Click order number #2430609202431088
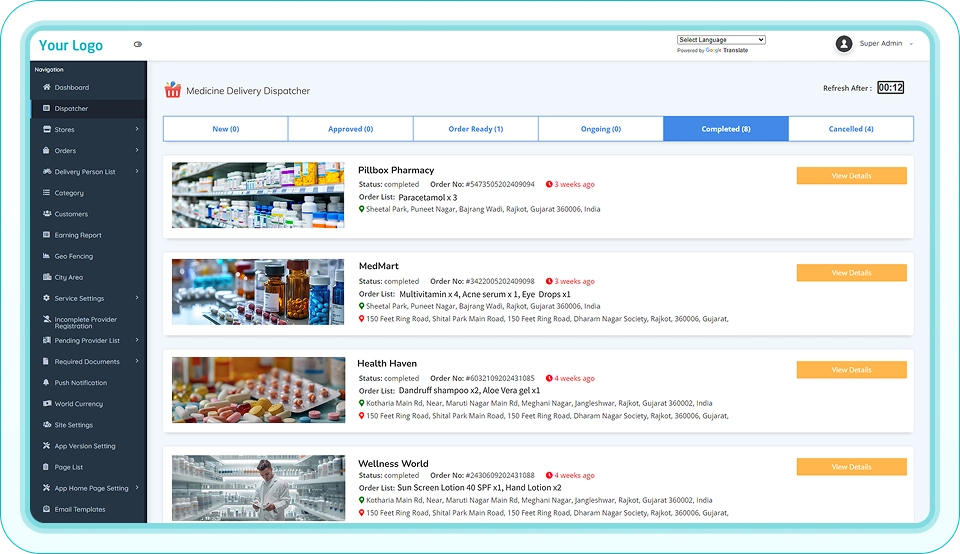The width and height of the screenshot is (960, 554). pyautogui.click(x=500, y=476)
